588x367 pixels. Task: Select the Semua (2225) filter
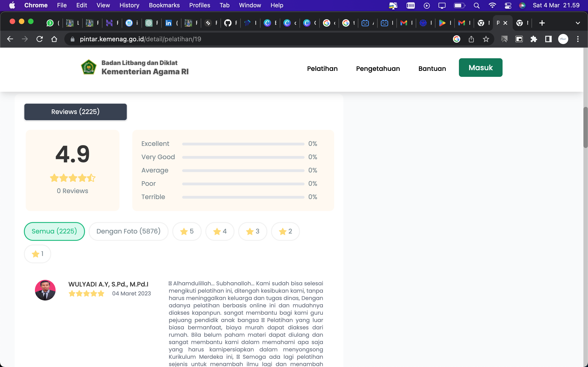click(54, 231)
